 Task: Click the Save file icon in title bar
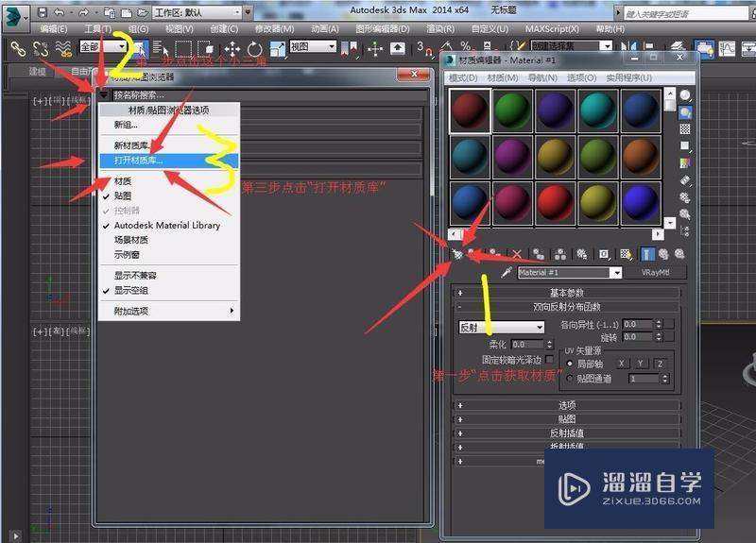pyautogui.click(x=43, y=12)
